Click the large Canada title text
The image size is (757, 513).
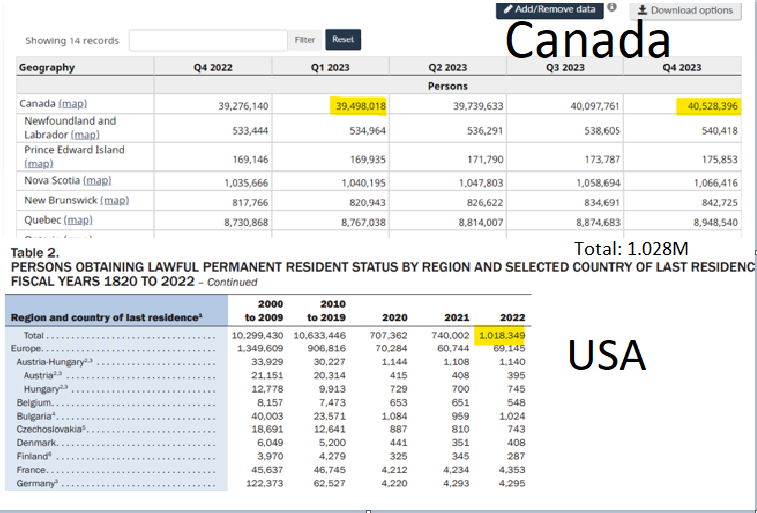[x=588, y=40]
